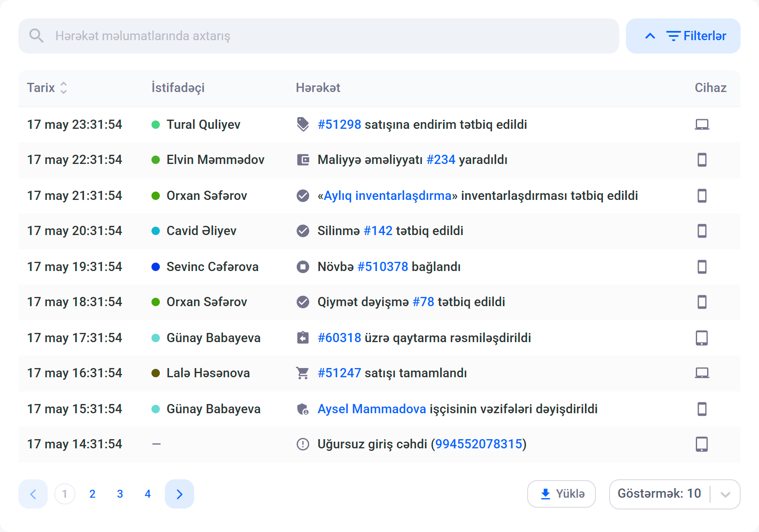
Task: Click phone device icon in 18:31:54 row
Action: [x=702, y=302]
